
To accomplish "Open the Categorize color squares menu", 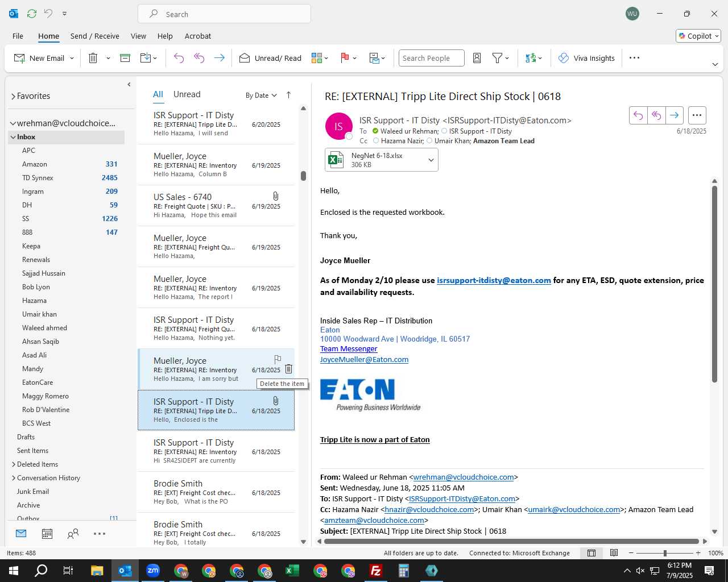I will 320,58.
